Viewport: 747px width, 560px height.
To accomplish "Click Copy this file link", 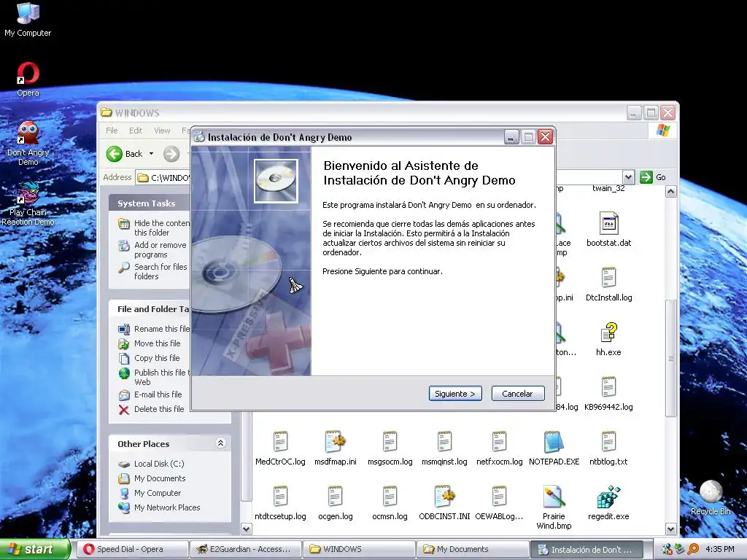I will (149, 358).
